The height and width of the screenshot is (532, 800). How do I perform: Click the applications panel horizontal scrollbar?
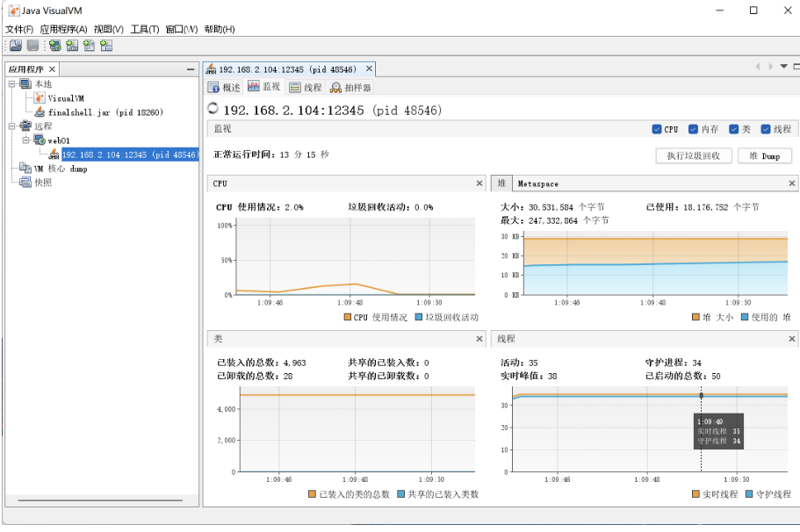click(x=100, y=500)
